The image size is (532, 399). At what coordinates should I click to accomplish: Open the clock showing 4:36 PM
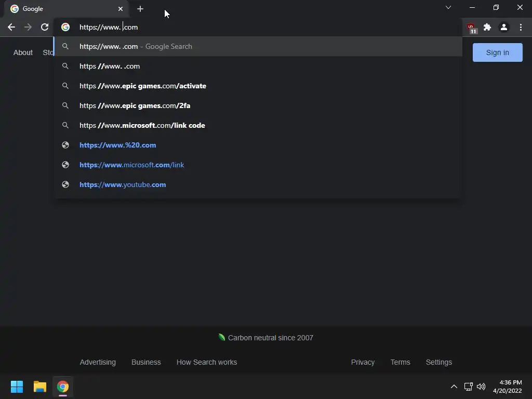coord(507,387)
